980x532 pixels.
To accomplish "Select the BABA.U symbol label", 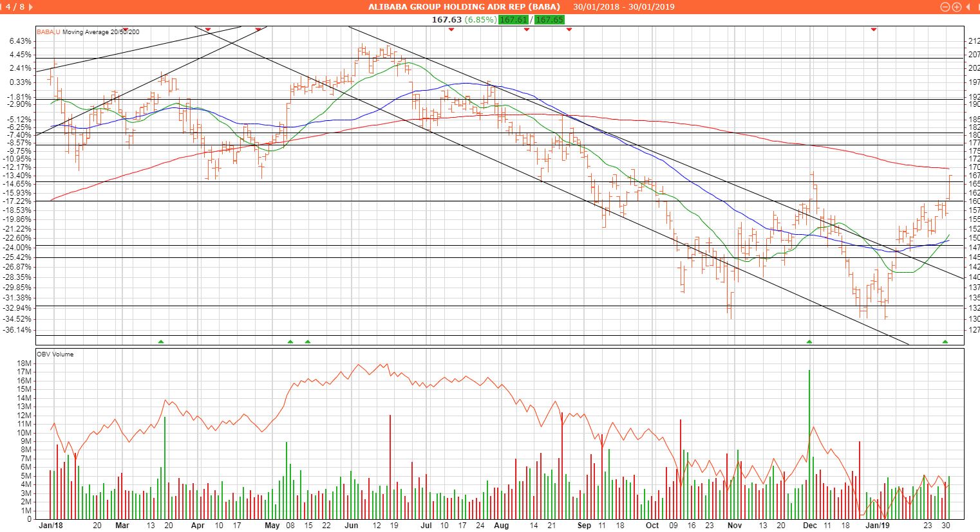I will 48,32.
